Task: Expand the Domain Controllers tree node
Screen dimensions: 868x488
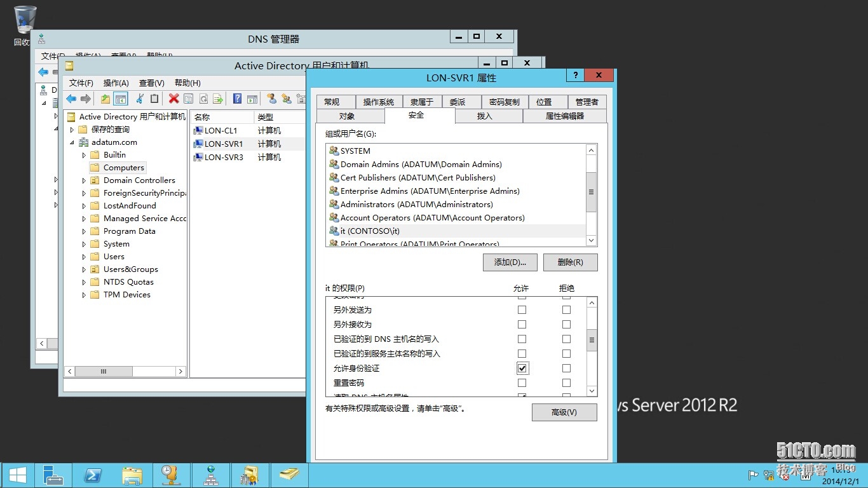Action: pos(84,180)
